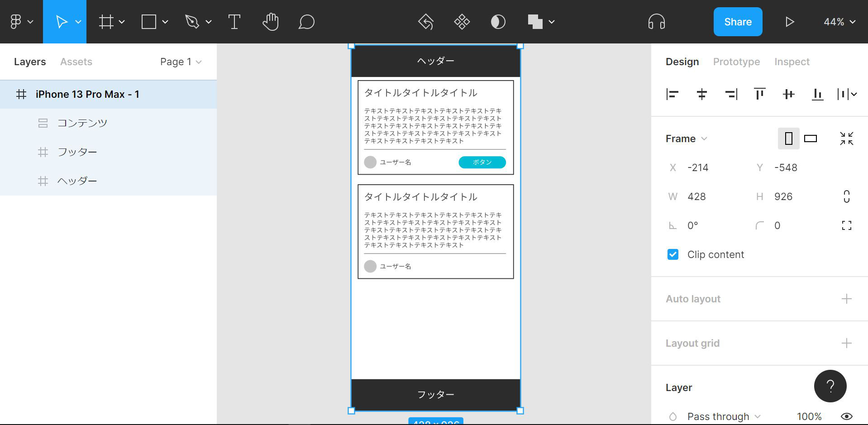Switch to the Prototype tab

pos(736,62)
